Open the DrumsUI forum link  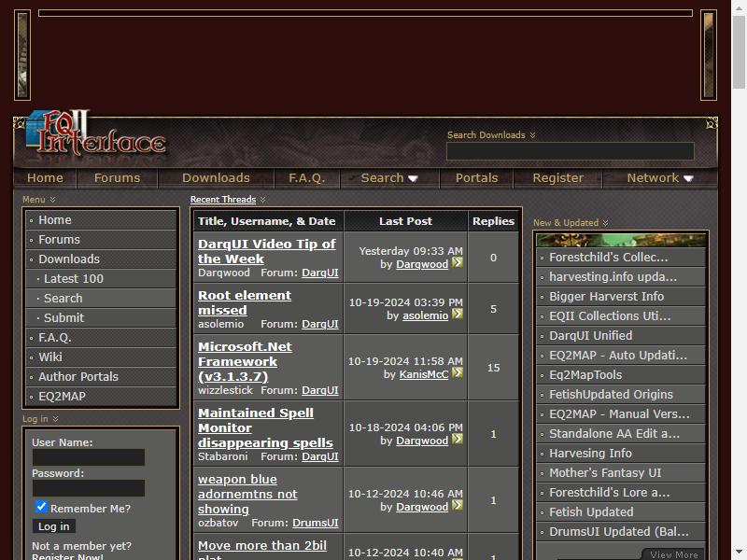coord(316,523)
